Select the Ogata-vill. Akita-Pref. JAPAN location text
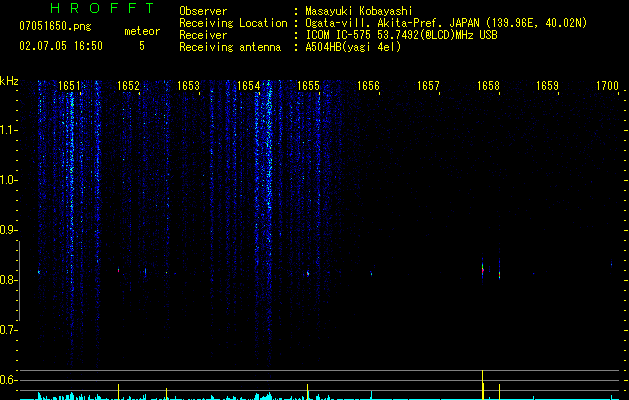The height and width of the screenshot is (400, 629). click(x=446, y=23)
